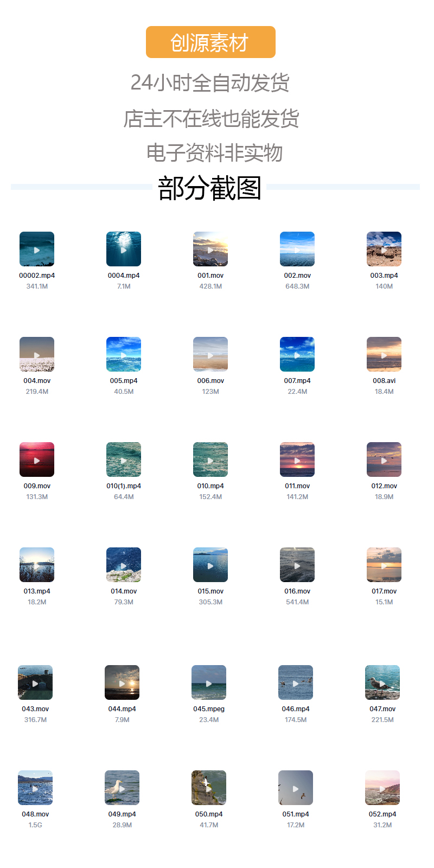Open the 045.mpeg video thumbnail

coord(209,682)
